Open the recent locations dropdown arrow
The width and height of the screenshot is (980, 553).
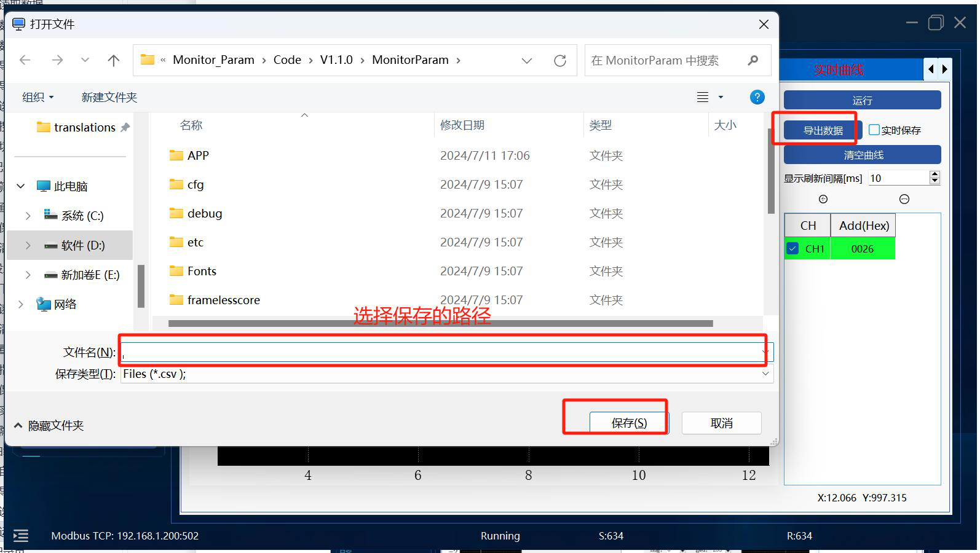point(85,60)
